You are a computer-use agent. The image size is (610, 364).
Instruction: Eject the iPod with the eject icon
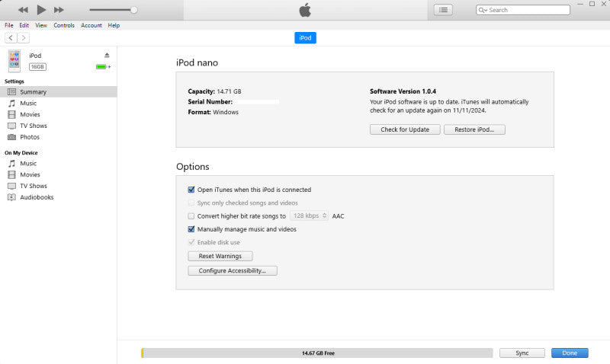(107, 55)
